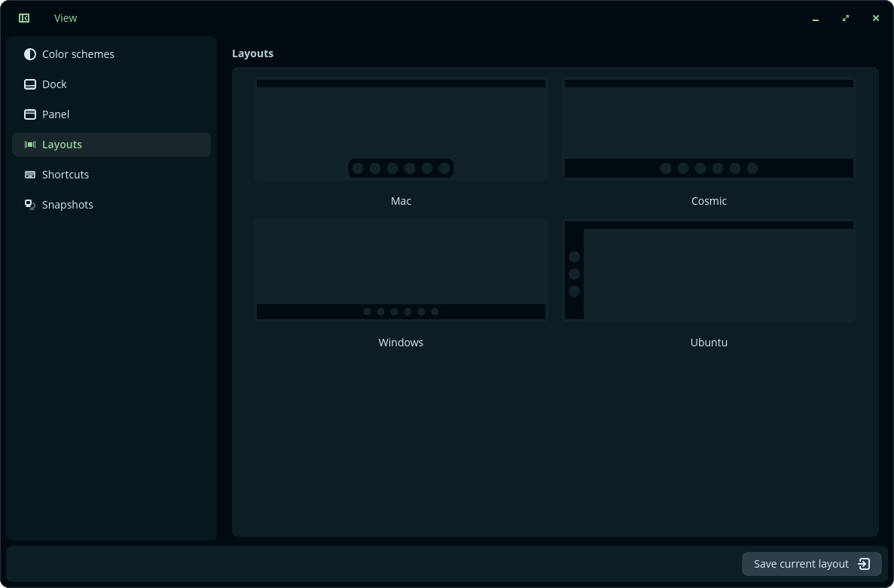This screenshot has width=894, height=588.
Task: Open the View menu
Action: click(66, 18)
